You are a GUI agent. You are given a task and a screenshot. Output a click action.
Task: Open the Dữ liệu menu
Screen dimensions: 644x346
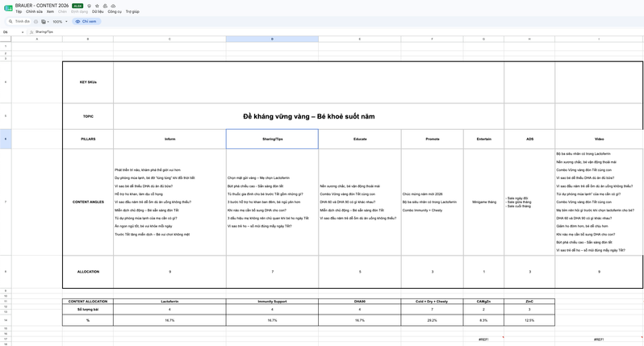coord(98,11)
